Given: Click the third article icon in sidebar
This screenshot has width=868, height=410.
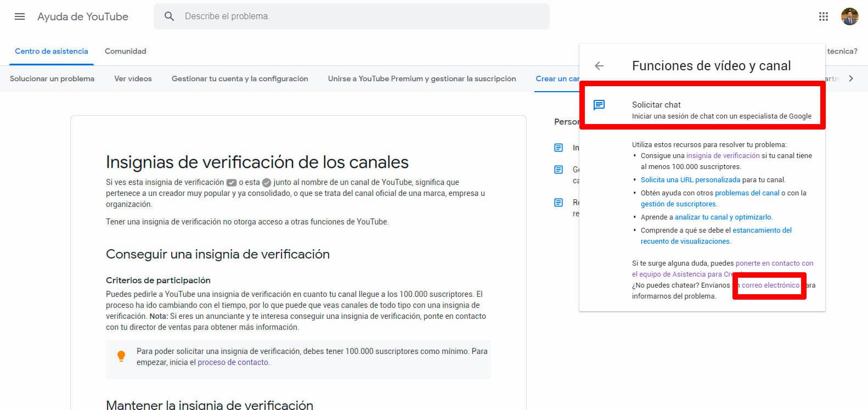Looking at the screenshot, I should 559,203.
